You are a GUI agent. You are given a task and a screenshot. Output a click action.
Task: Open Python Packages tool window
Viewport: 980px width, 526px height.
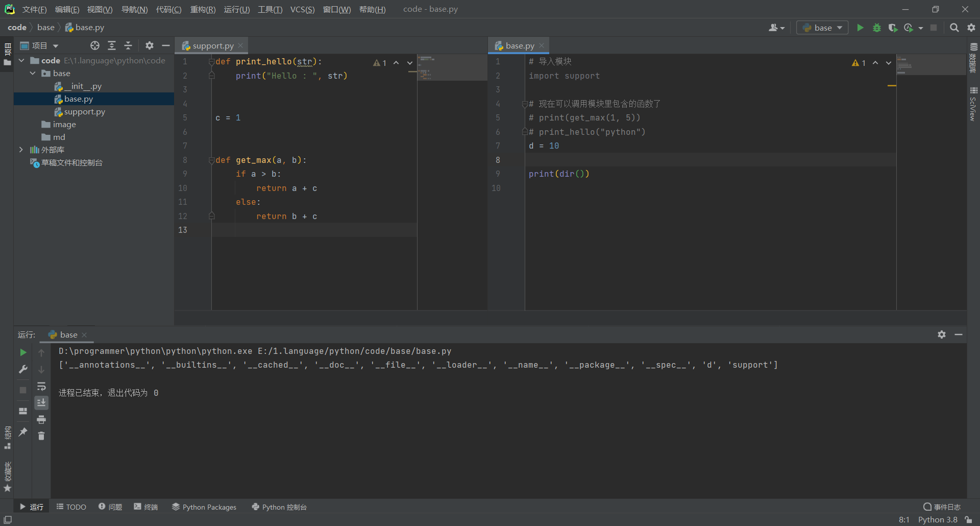[x=204, y=507]
